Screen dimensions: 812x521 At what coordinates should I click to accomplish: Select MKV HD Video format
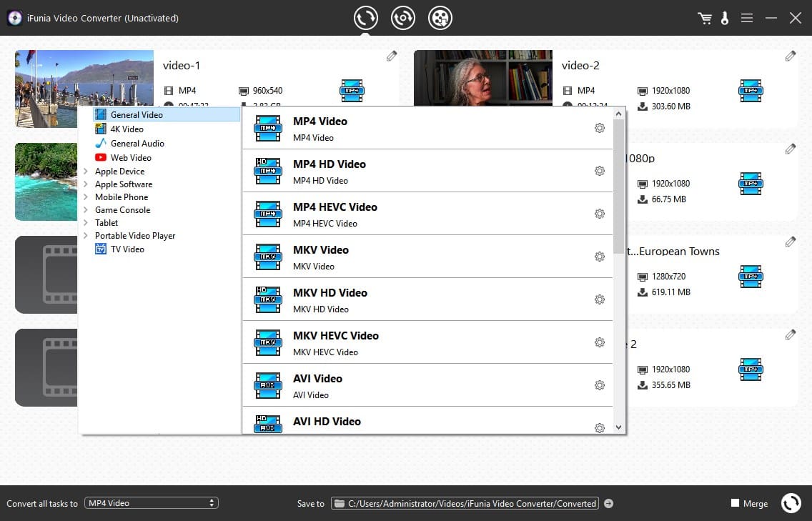[330, 293]
